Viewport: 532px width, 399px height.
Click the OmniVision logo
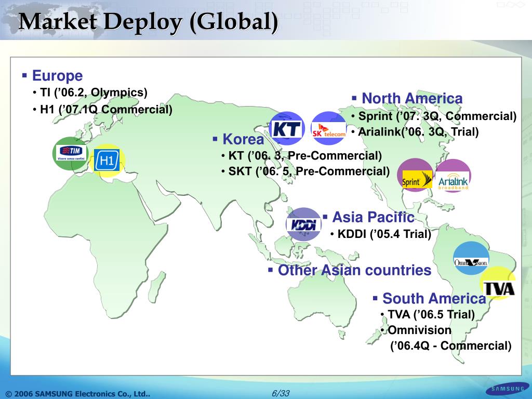click(x=471, y=258)
